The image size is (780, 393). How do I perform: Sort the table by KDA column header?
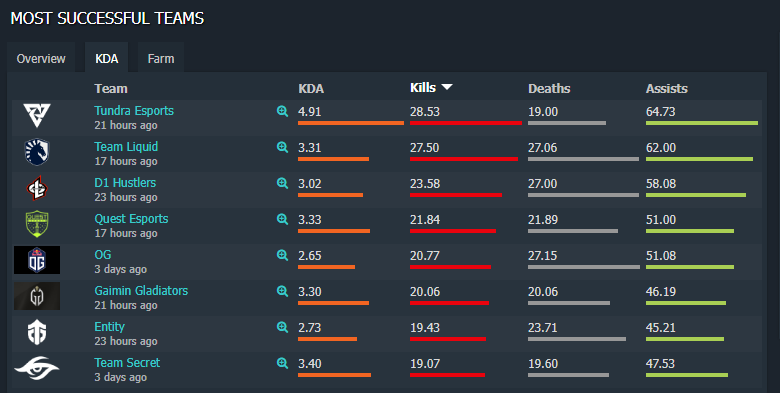(311, 89)
